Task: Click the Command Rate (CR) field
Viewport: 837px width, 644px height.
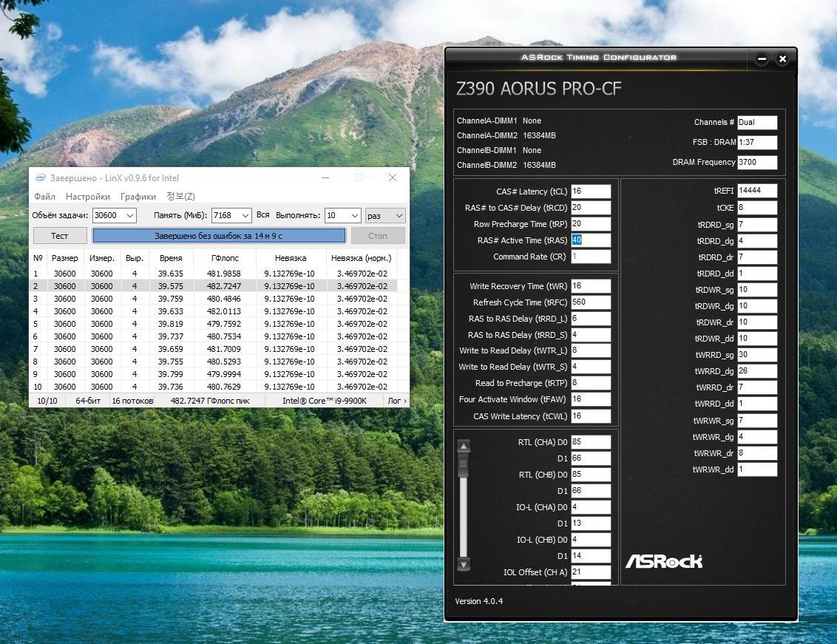Action: click(x=590, y=257)
